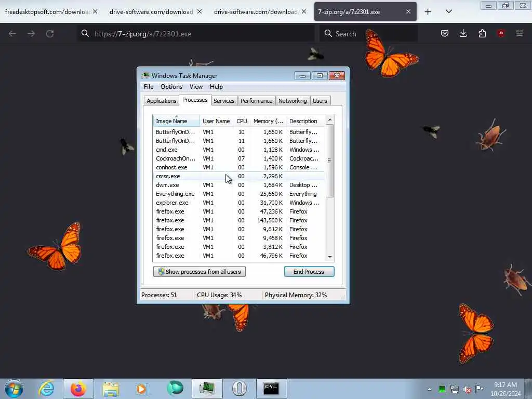This screenshot has width=532, height=399.
Task: Open Task Manager Options menu
Action: point(171,87)
